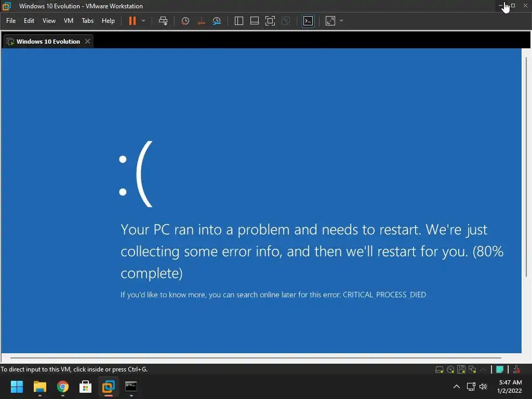
Task: Click the red-marked input grab status icon
Action: click(x=516, y=369)
